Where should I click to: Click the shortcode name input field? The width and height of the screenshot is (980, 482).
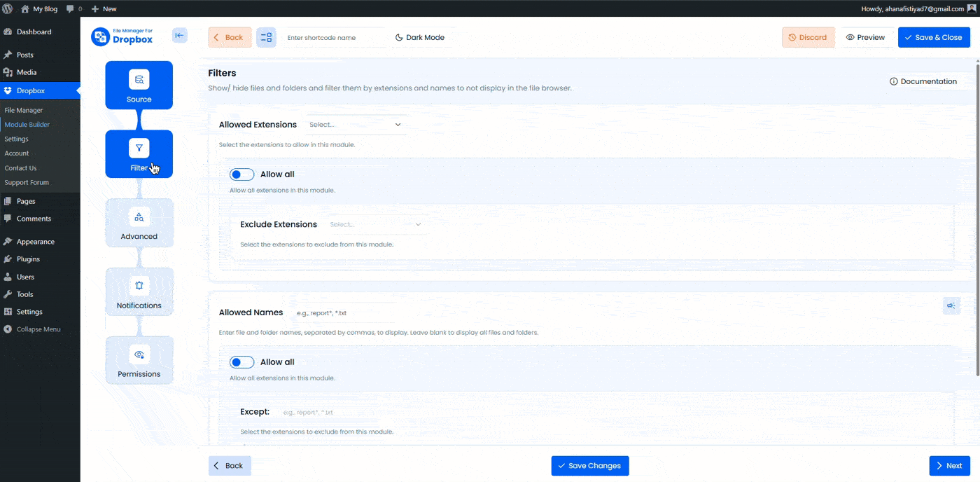(335, 36)
